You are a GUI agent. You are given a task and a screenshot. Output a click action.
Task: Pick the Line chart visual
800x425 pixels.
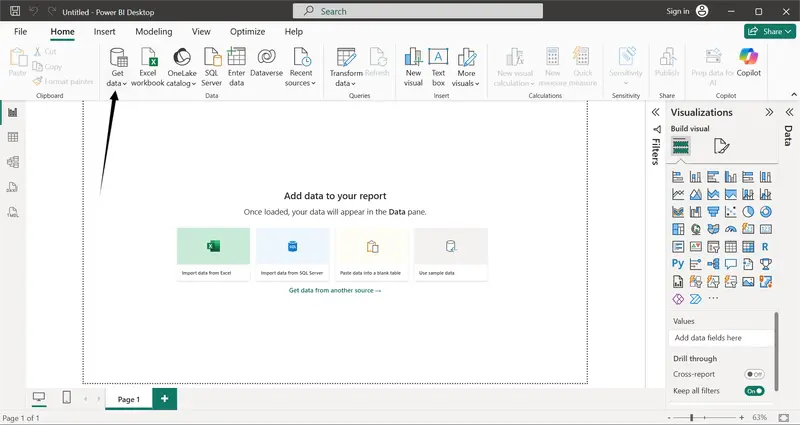point(678,194)
